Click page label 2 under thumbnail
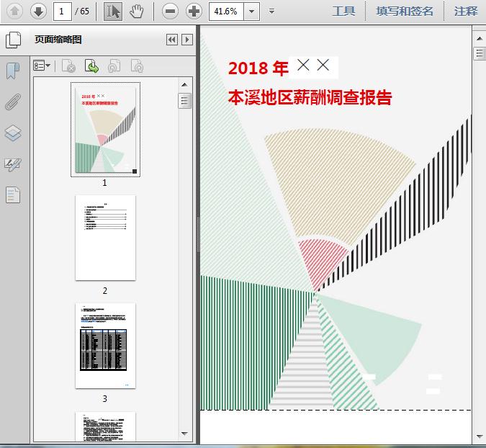 click(x=105, y=291)
